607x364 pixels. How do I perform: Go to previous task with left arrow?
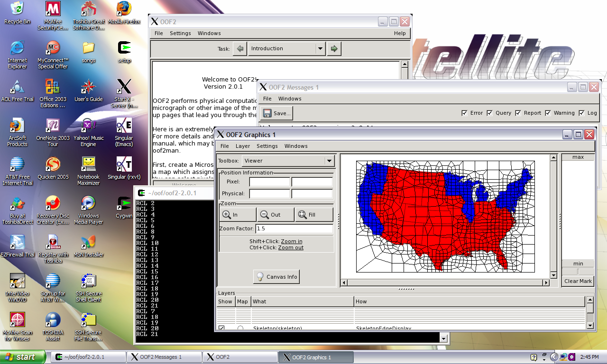tap(240, 48)
